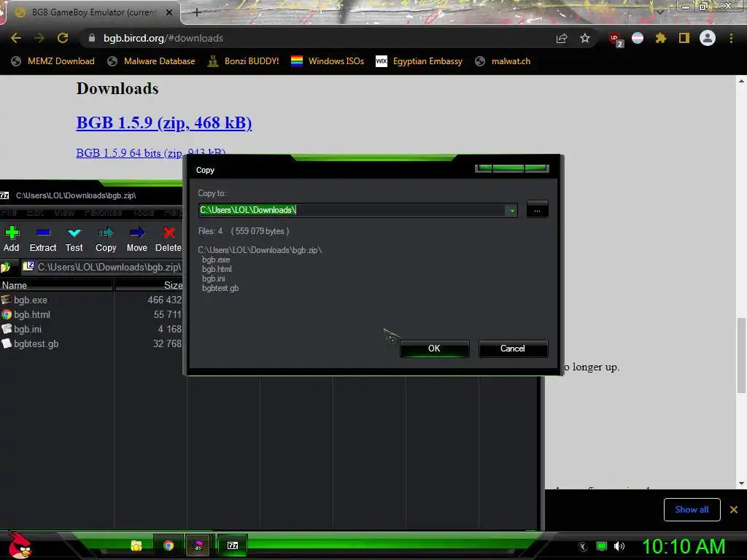Viewport: 747px width, 560px height.
Task: Show hidden tray icons arrow
Action: point(582,547)
